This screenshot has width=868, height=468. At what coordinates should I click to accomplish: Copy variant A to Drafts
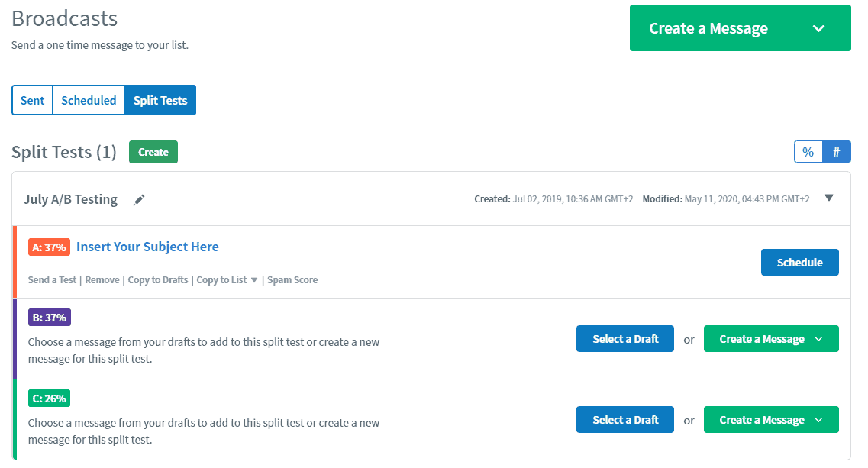pos(158,279)
